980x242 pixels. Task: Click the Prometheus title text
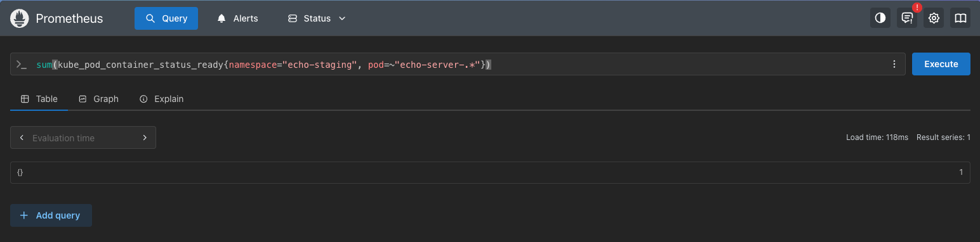(69, 18)
